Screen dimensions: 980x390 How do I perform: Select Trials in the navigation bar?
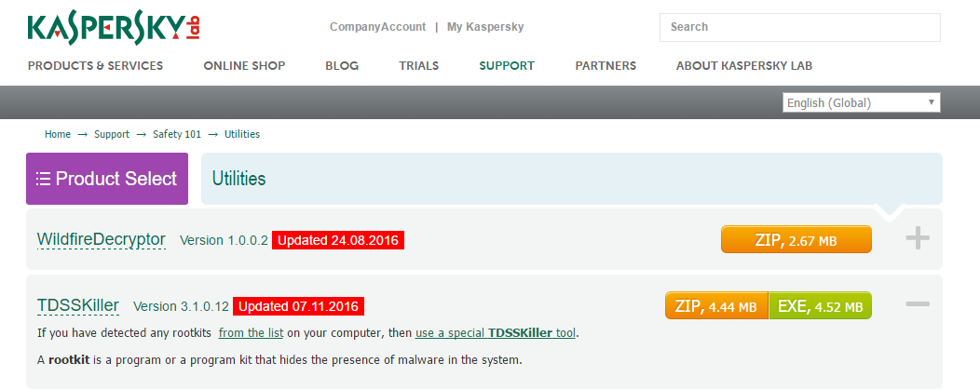click(418, 66)
